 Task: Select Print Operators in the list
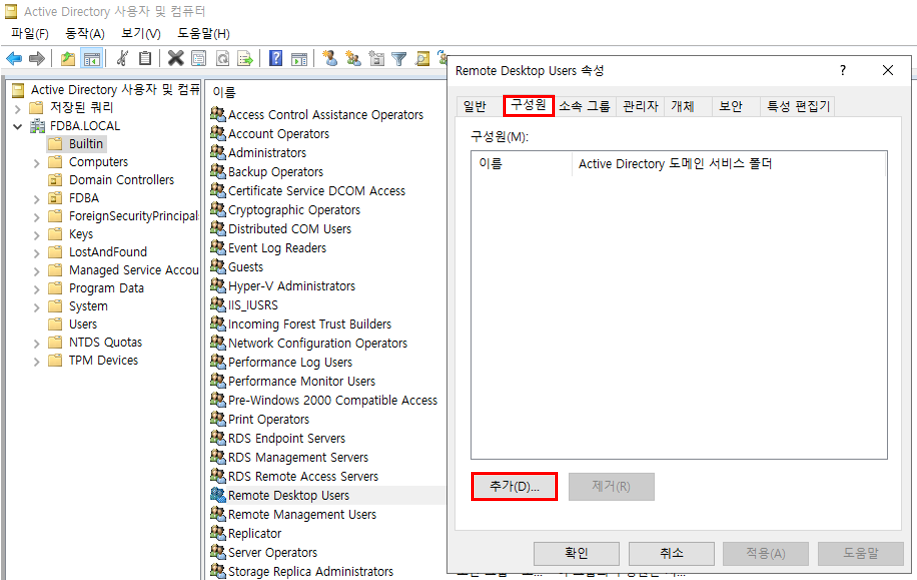[x=268, y=419]
